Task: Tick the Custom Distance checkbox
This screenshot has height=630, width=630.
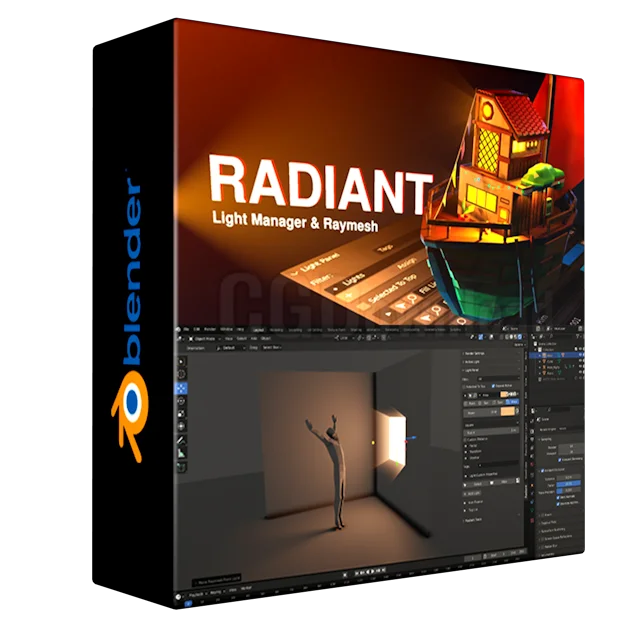Action: (x=465, y=440)
